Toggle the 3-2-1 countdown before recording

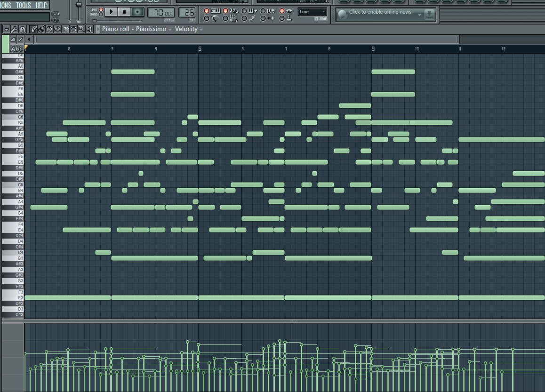[225, 11]
